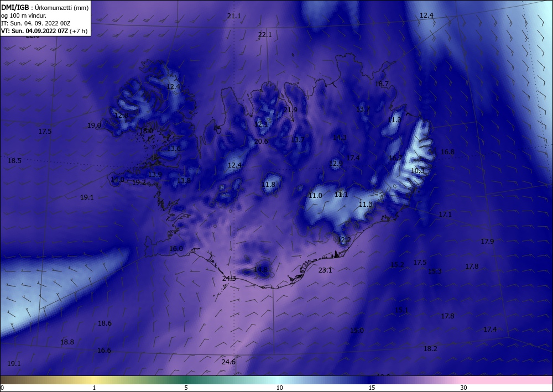The width and height of the screenshot is (553, 392).
Task: Select the 13.6 value label
Action: [174, 148]
